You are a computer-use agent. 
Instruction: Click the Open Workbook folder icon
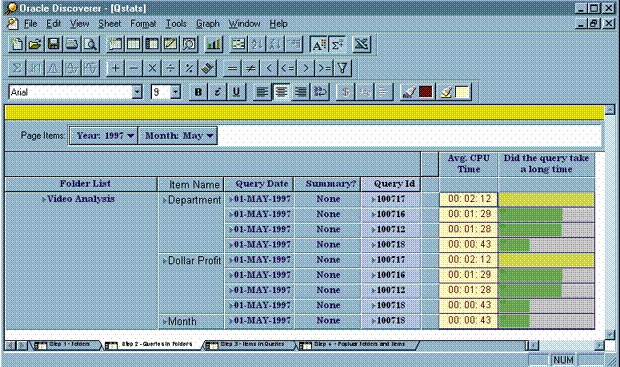pos(35,44)
